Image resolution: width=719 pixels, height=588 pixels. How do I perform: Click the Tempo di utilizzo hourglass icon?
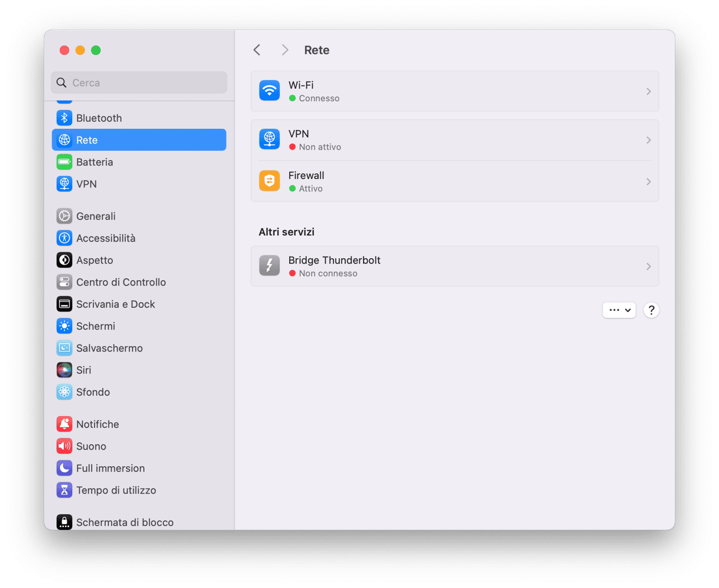click(64, 490)
